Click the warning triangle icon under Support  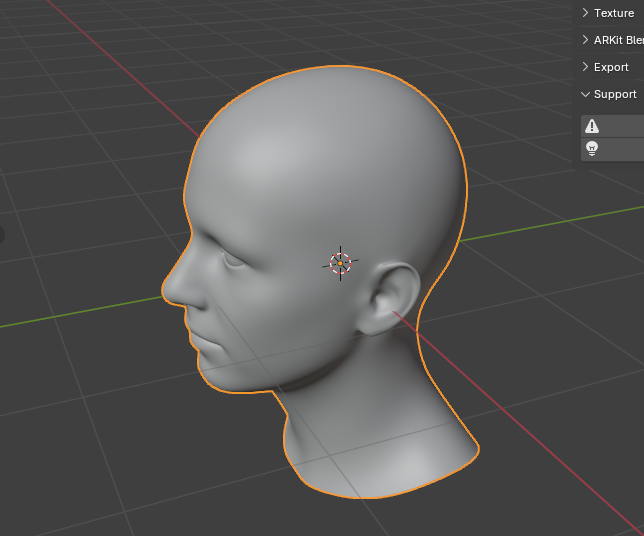click(592, 126)
